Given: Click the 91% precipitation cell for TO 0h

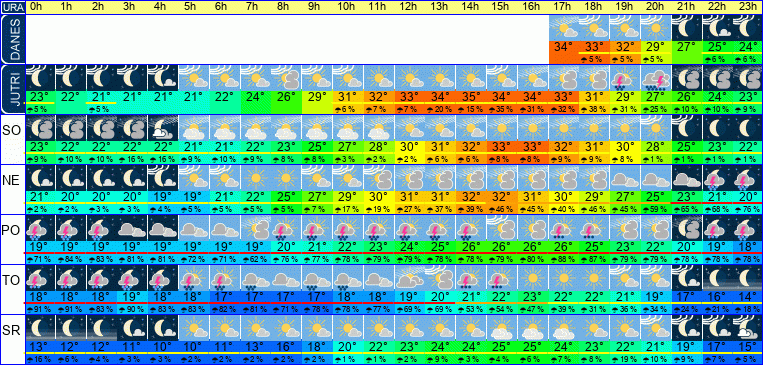Looking at the screenshot, I should [40, 309].
